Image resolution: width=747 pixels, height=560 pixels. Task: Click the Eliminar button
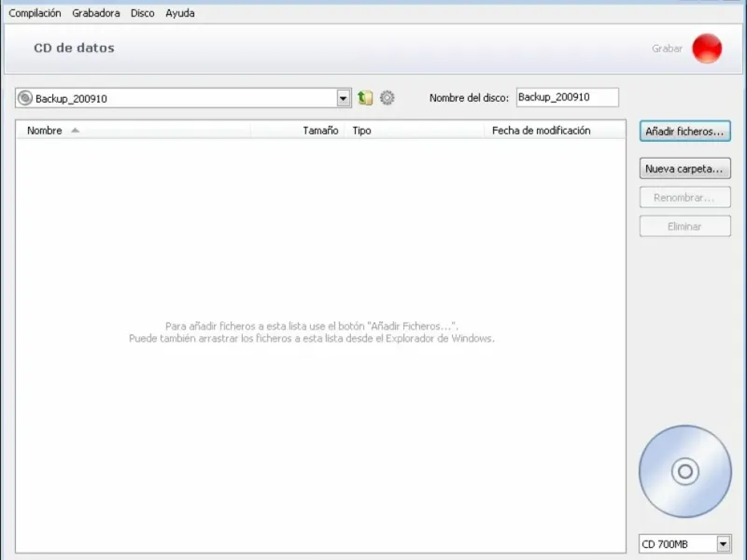pos(684,226)
